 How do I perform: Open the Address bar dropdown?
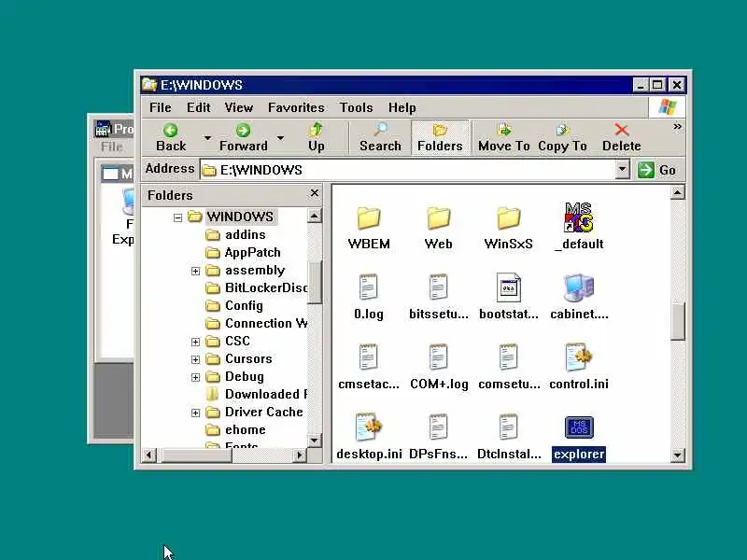tap(622, 170)
